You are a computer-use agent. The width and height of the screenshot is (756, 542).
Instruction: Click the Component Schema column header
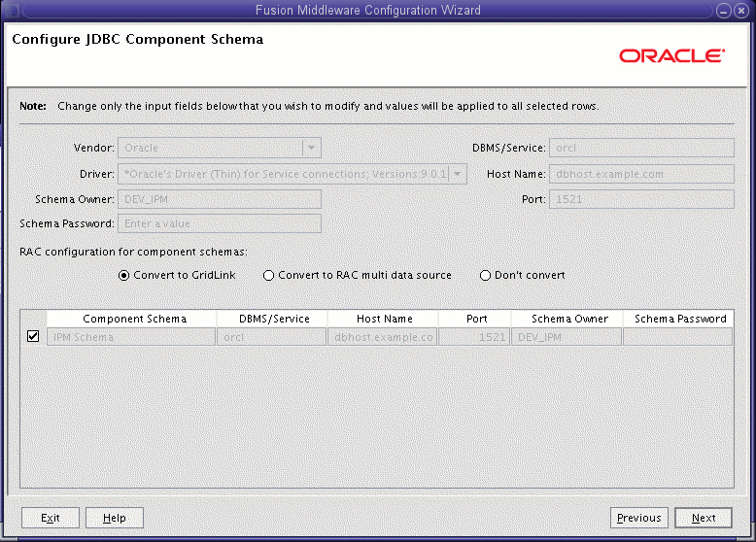[x=131, y=319]
